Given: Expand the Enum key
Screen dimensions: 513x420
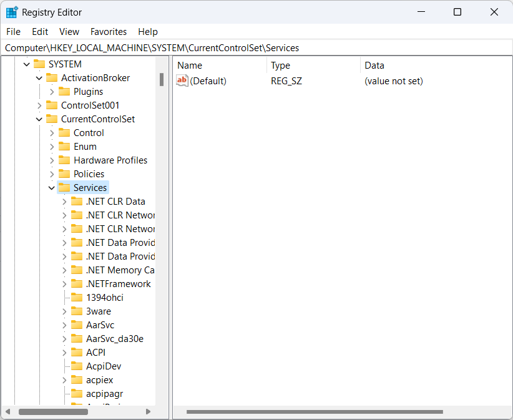Looking at the screenshot, I should 52,147.
